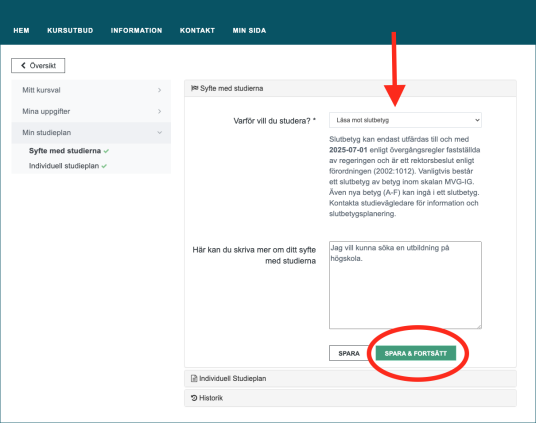Click the green SPARA & FORTSÄTT button

click(x=416, y=353)
